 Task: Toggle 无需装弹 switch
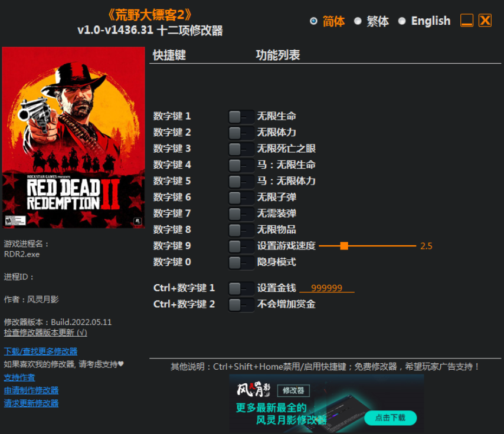click(x=241, y=213)
